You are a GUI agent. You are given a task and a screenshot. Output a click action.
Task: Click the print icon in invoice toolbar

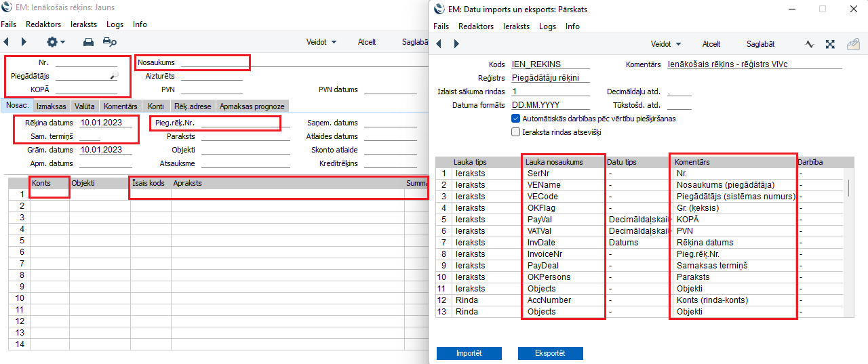click(x=88, y=42)
